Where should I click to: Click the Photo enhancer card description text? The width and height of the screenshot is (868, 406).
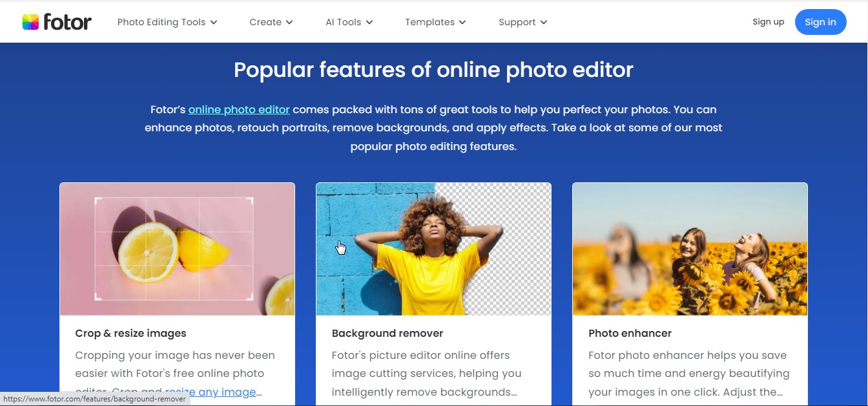689,374
